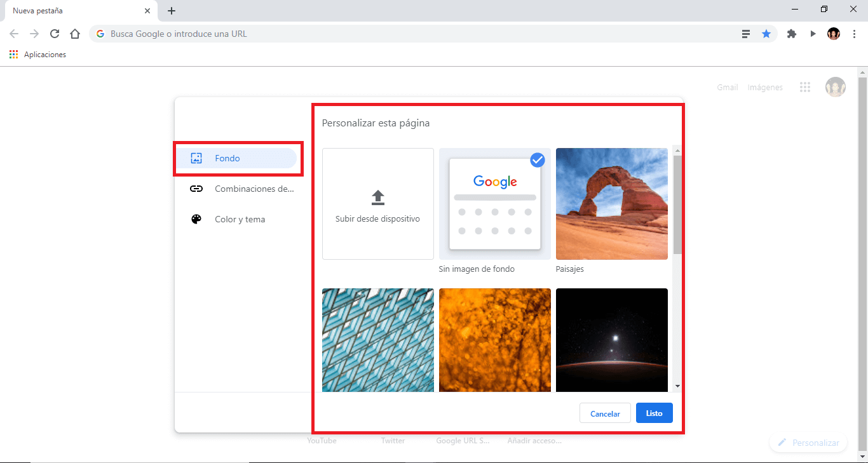The image size is (868, 463).
Task: Click the browser back arrow
Action: pos(14,34)
